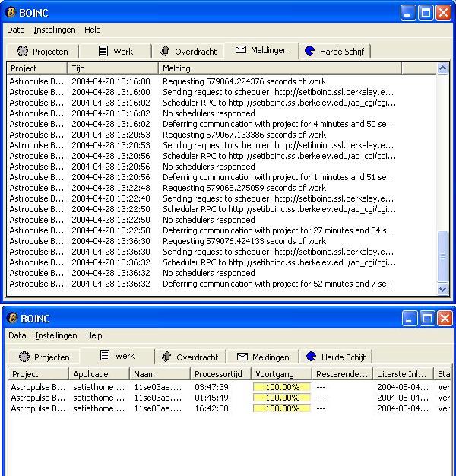Click scroll up arrow in messages list

pos(442,68)
